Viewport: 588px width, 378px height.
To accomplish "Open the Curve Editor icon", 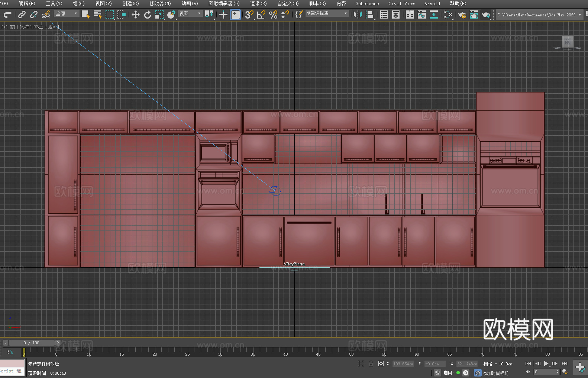I will pyautogui.click(x=422, y=14).
